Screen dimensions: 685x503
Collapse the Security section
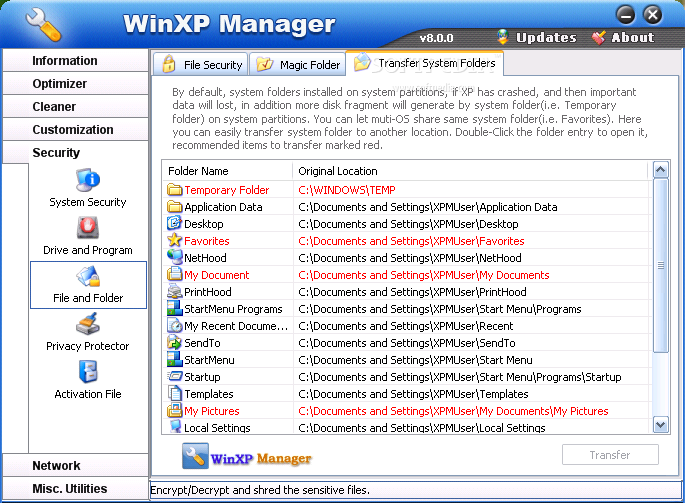[75, 153]
